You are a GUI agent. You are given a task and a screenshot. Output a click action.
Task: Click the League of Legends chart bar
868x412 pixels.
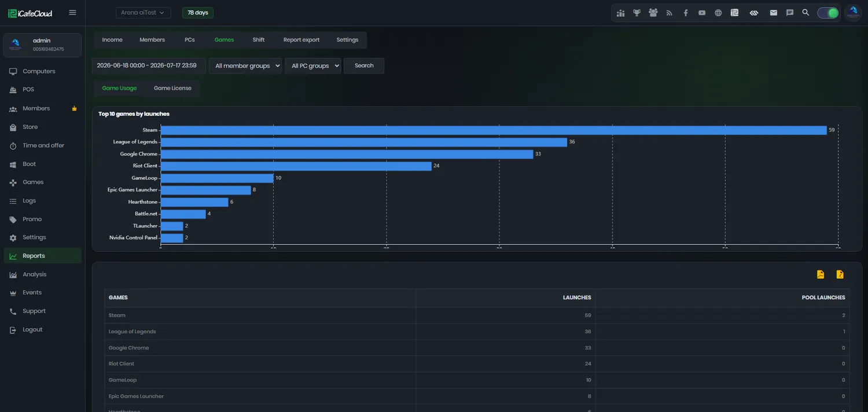tap(364, 142)
